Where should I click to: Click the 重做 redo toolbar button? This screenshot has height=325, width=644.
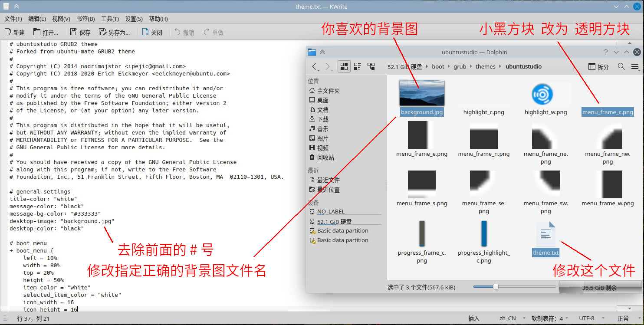tap(214, 32)
